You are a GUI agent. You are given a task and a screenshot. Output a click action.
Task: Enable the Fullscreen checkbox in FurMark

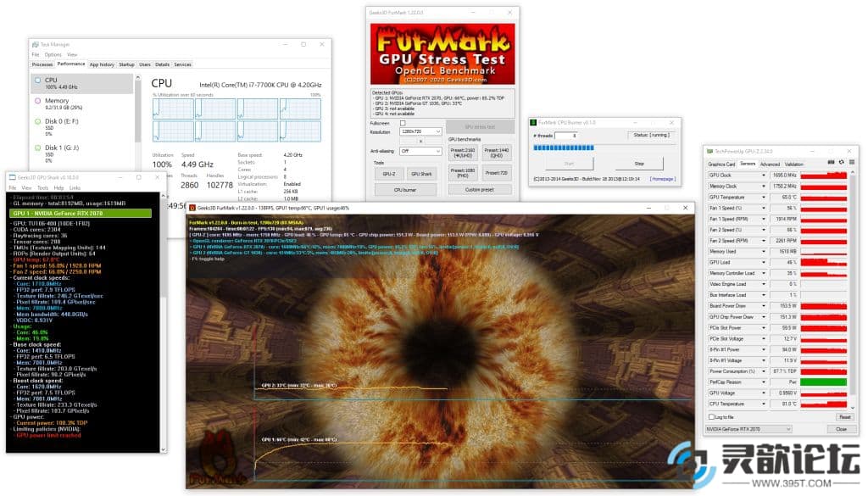coord(403,124)
